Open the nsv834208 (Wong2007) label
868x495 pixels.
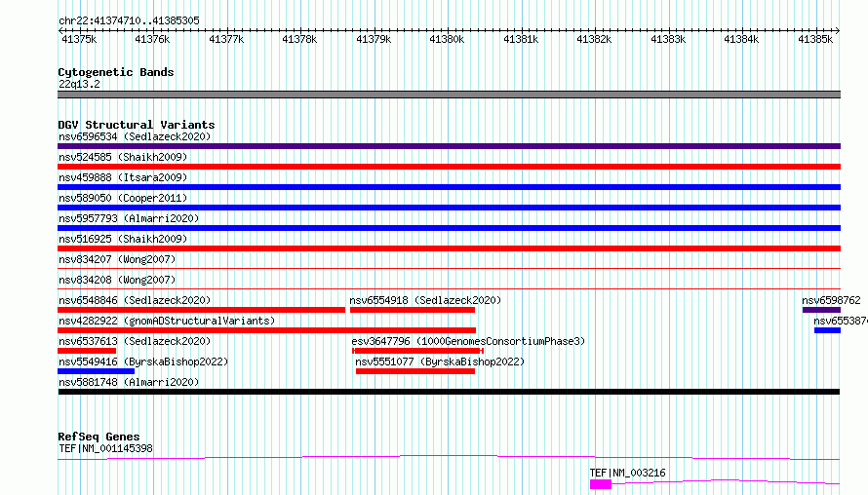coord(117,280)
